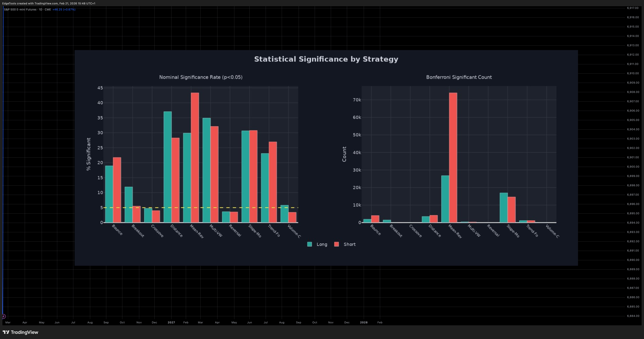Click the 'Distance' label under the Bonferroni chart

(x=435, y=231)
